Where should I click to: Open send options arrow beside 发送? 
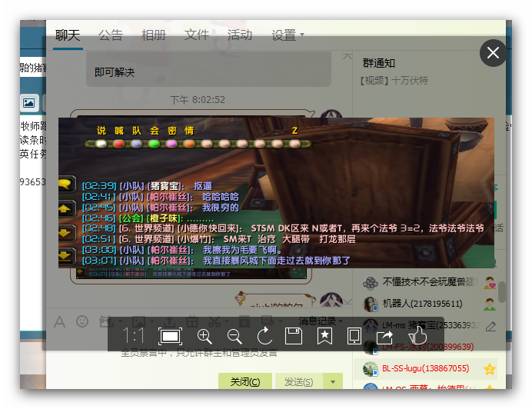[x=333, y=381]
